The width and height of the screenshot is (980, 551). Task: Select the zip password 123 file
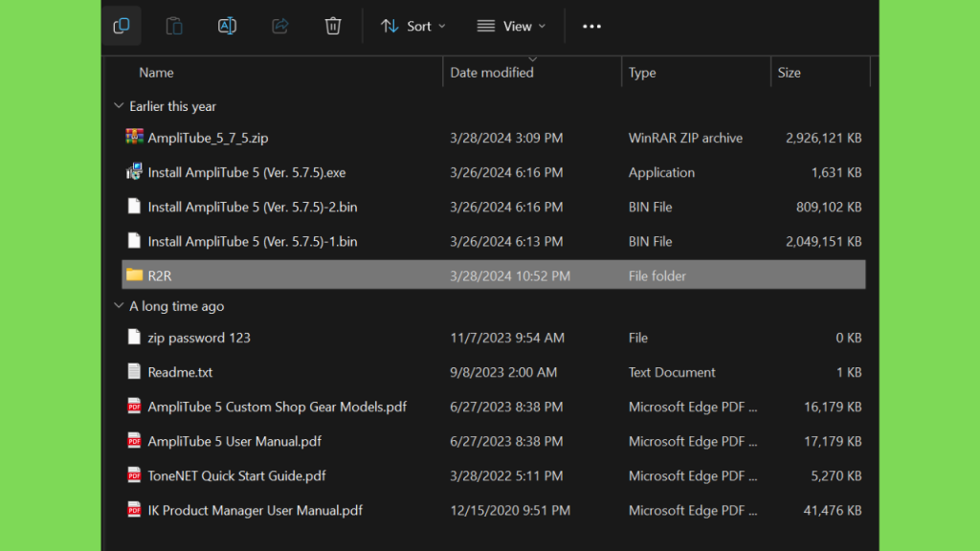(199, 338)
